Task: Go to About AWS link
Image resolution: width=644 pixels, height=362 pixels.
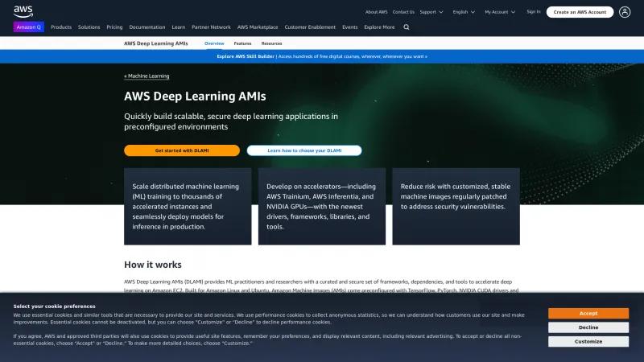Action: click(376, 12)
